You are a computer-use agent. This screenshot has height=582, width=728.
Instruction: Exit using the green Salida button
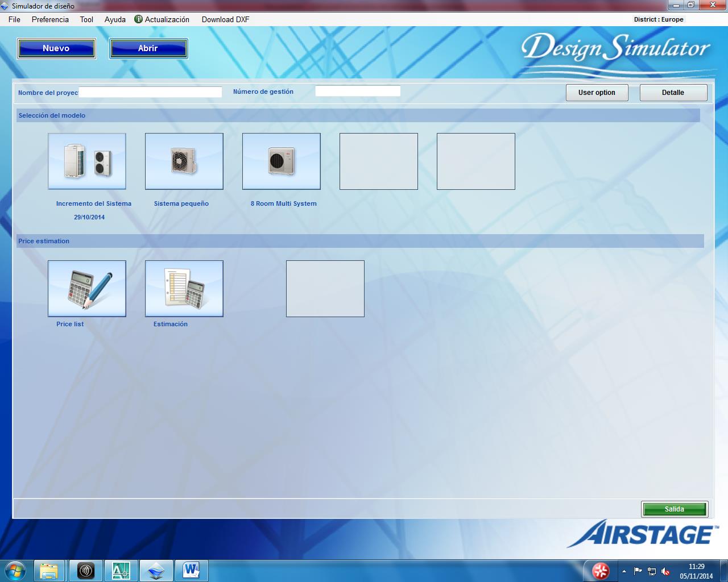point(674,509)
